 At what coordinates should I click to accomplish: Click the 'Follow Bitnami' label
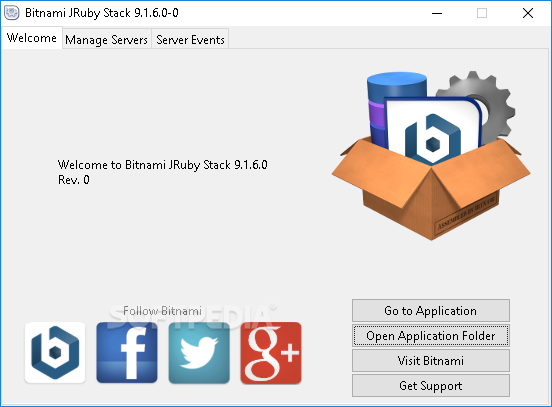(162, 311)
